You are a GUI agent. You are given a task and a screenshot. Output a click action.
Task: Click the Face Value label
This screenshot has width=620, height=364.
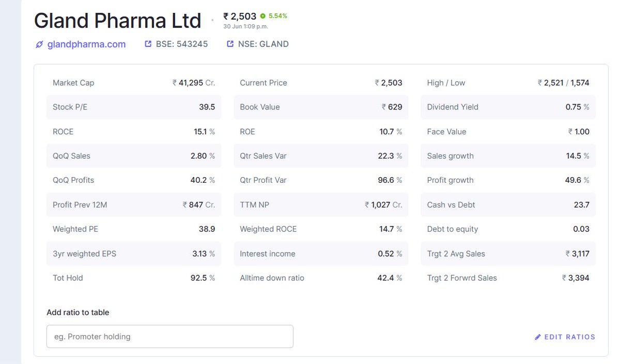click(446, 132)
